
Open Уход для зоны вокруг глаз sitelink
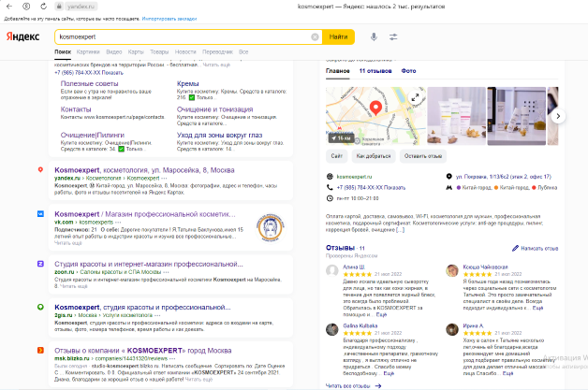219,135
